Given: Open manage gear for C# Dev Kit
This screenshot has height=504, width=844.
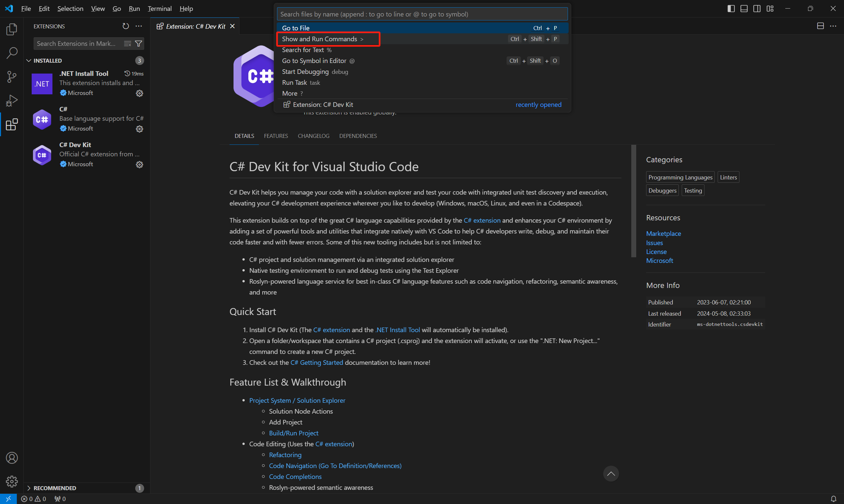Looking at the screenshot, I should (x=140, y=165).
